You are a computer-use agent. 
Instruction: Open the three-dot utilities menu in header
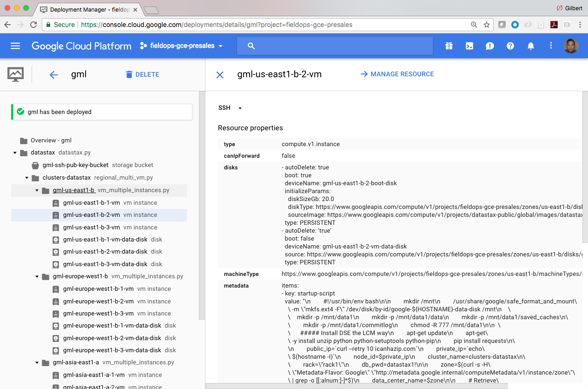coord(551,46)
